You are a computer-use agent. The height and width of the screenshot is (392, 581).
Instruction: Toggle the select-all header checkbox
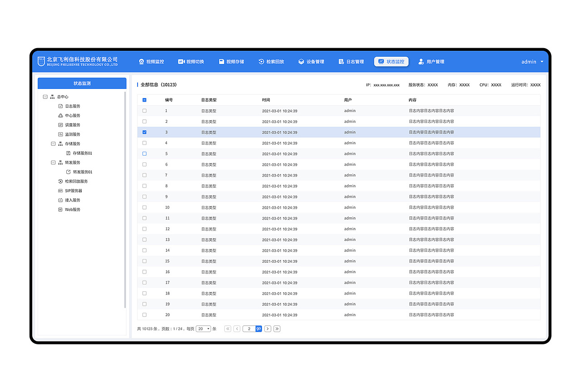144,100
